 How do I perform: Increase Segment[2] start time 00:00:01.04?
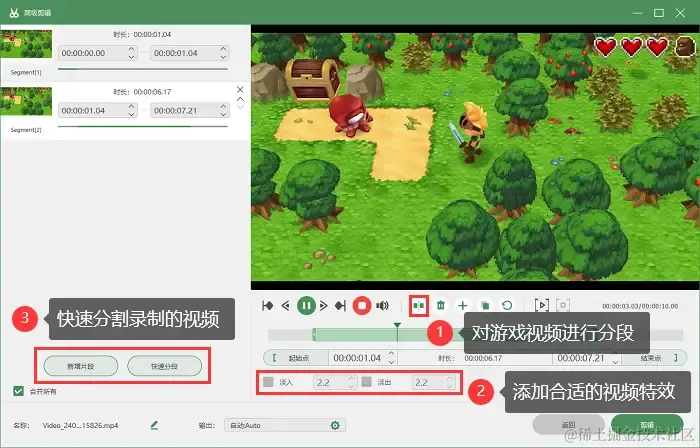coord(131,107)
